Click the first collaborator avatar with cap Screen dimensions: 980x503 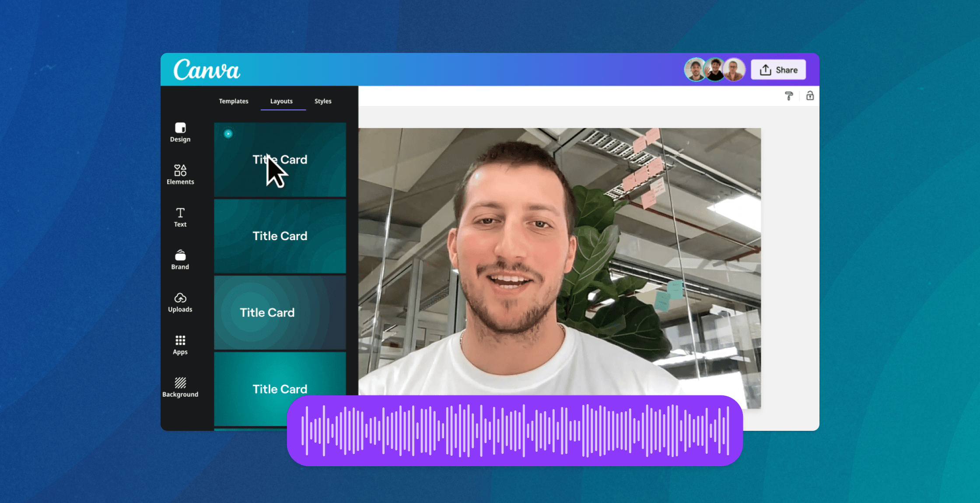pos(695,70)
